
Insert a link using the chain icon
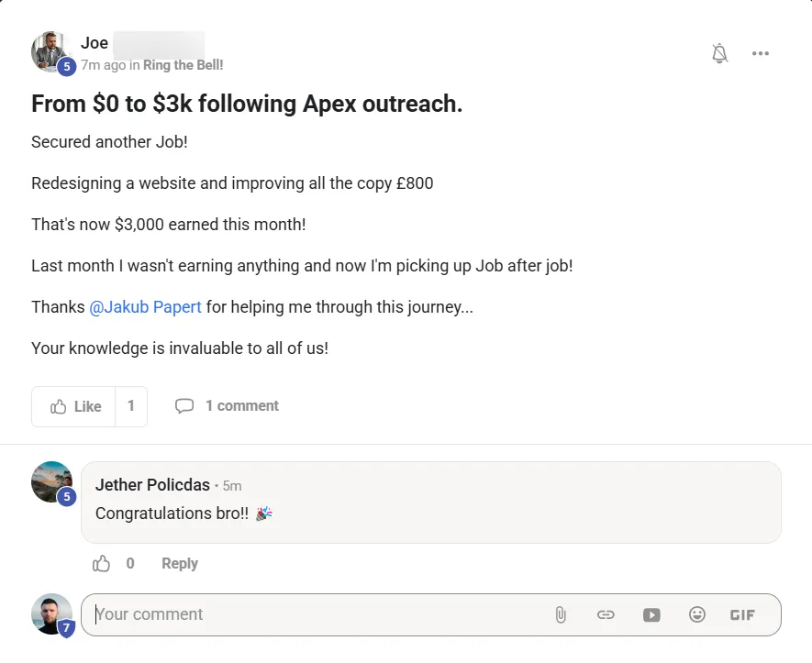click(x=606, y=614)
